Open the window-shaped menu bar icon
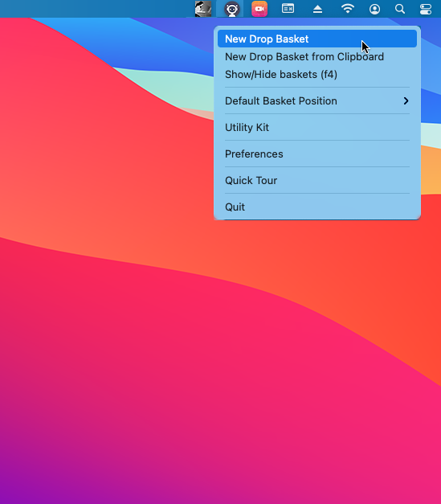Image resolution: width=441 pixels, height=504 pixels. click(x=288, y=9)
